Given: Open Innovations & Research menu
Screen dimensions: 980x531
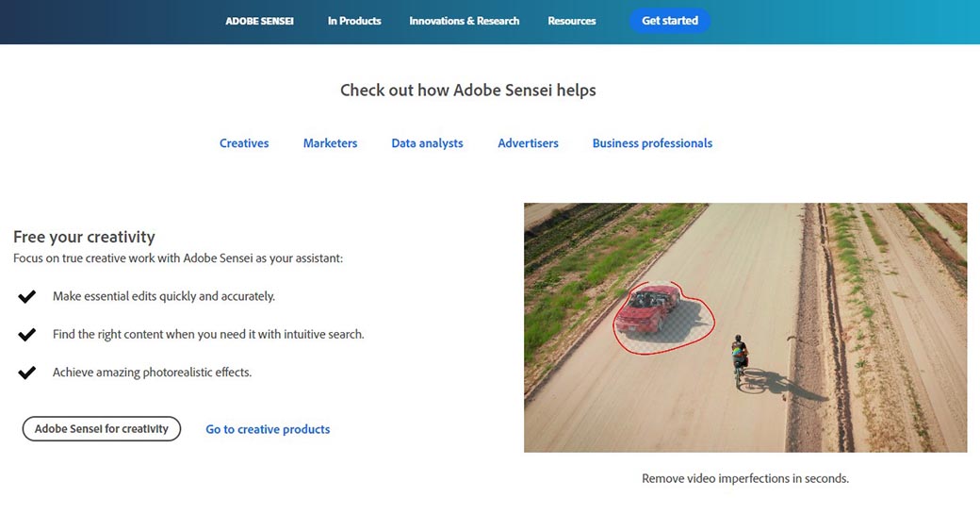Looking at the screenshot, I should tap(464, 21).
